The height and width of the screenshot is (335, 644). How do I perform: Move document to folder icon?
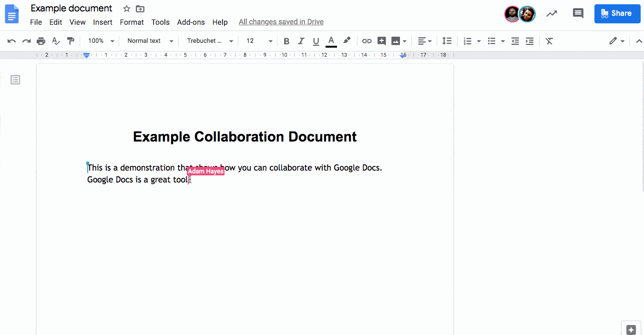140,9
